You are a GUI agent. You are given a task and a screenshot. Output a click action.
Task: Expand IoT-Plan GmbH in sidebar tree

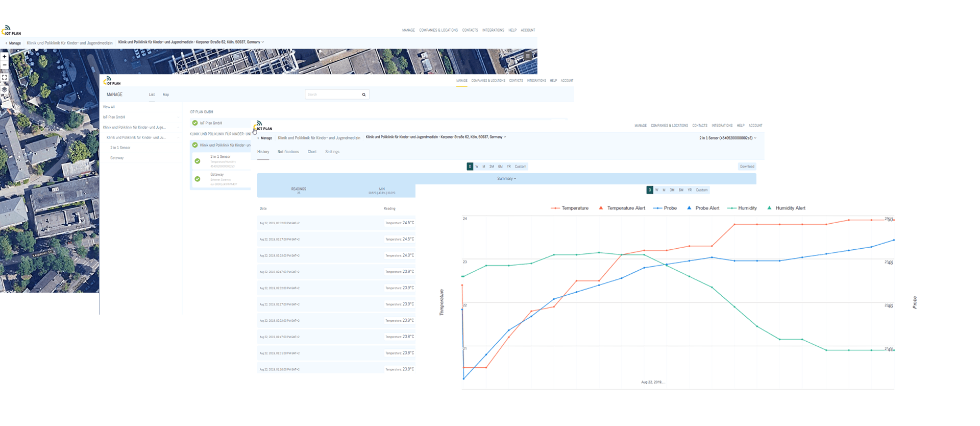pyautogui.click(x=178, y=117)
